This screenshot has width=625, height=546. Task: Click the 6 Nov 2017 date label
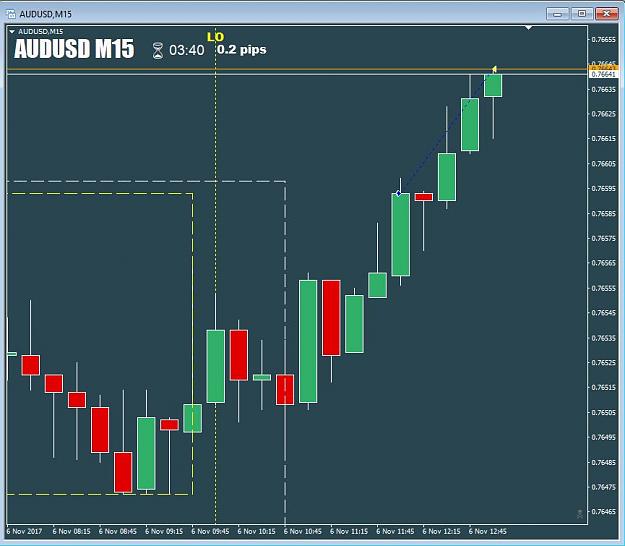24,531
